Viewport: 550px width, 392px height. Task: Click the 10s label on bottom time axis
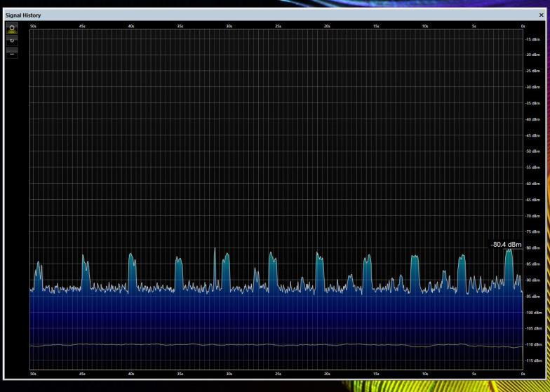point(425,374)
